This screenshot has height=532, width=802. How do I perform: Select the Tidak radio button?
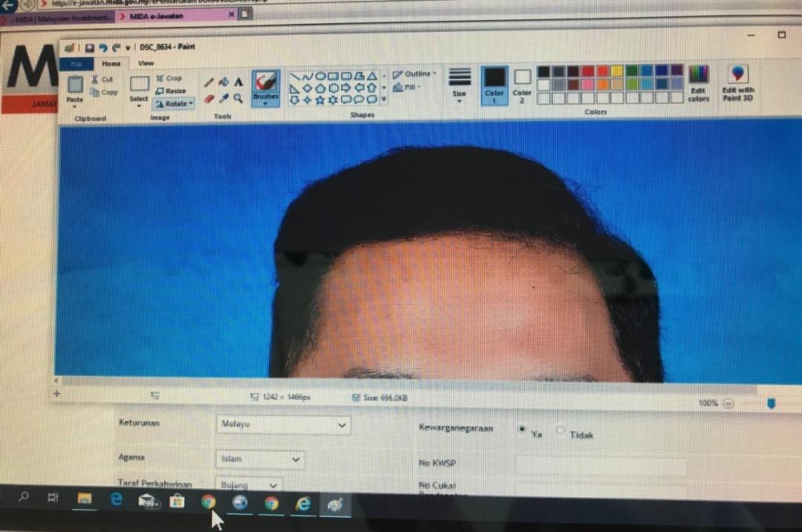tap(560, 431)
